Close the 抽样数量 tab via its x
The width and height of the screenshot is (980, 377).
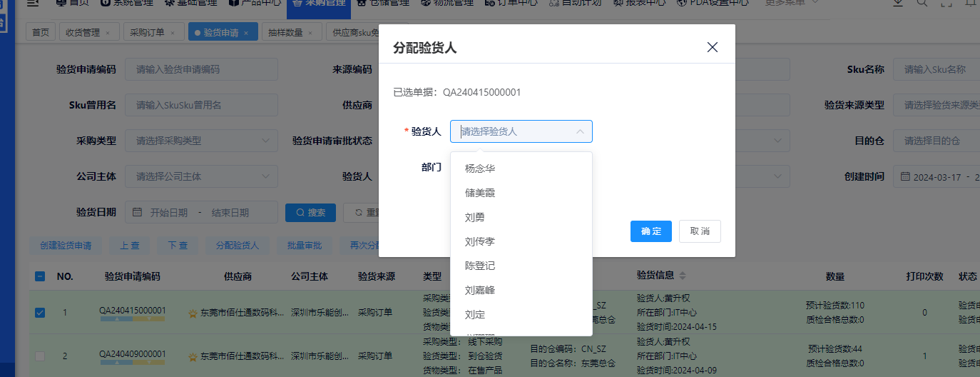310,33
